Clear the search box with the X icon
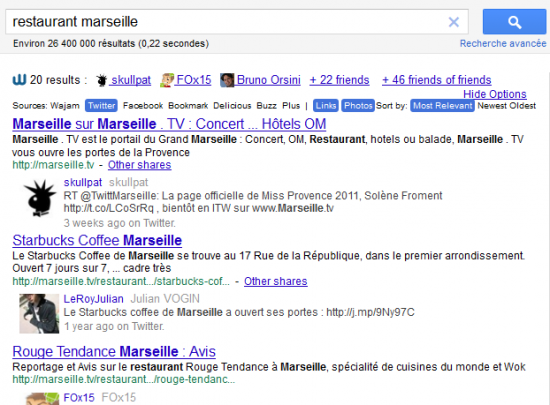 tap(454, 22)
